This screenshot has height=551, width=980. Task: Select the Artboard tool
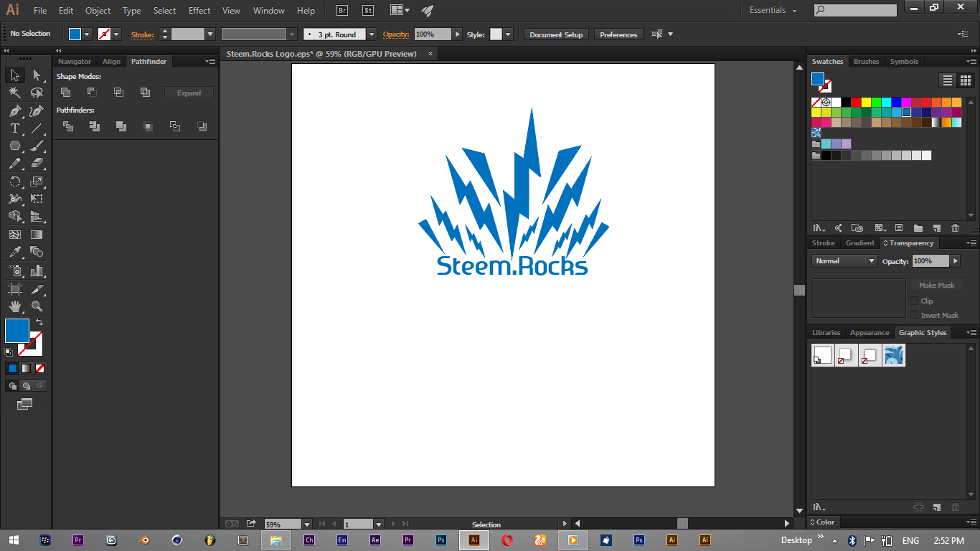14,289
